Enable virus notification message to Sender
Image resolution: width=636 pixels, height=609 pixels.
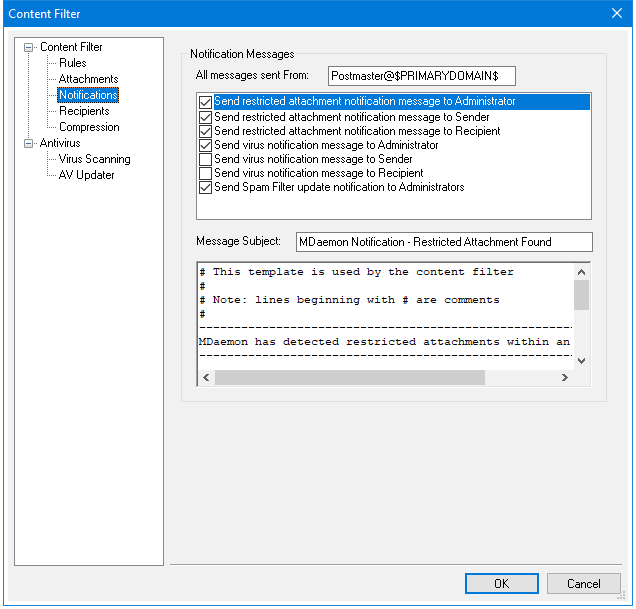point(206,159)
